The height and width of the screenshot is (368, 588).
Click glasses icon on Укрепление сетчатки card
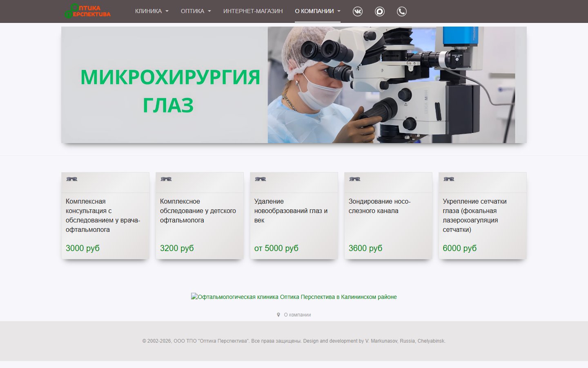[449, 179]
